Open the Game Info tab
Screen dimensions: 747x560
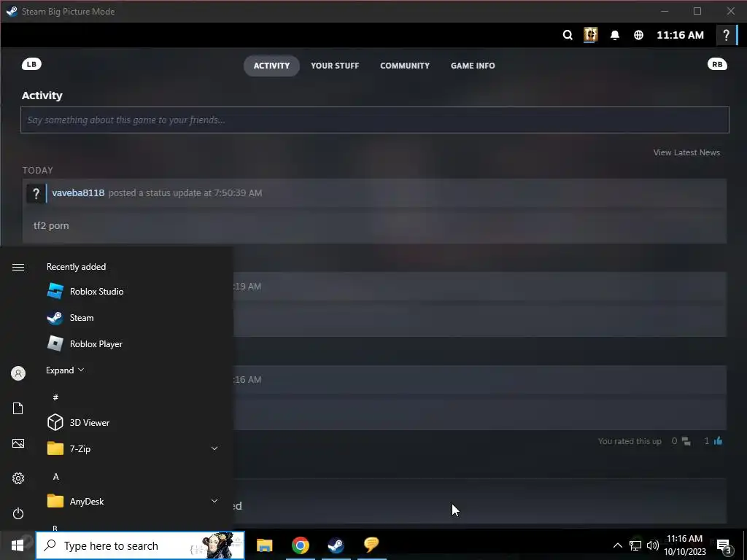tap(473, 66)
